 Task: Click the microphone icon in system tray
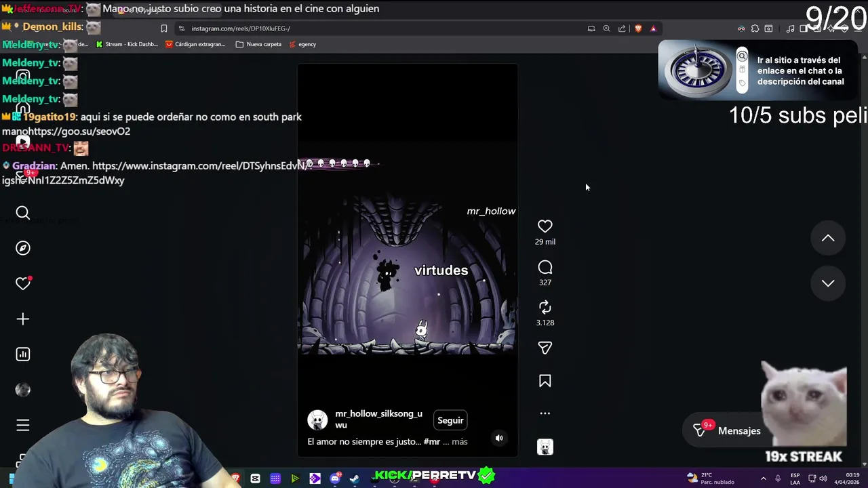tap(778, 479)
